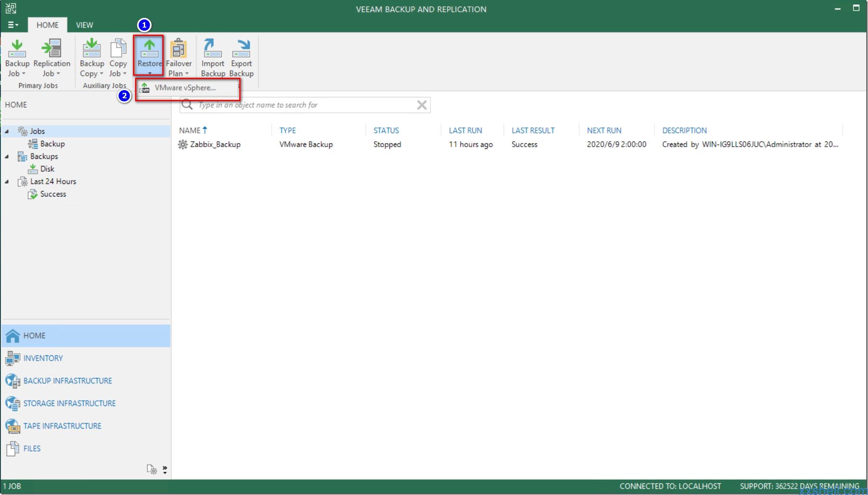Screen dimensions: 868x495
Task: Click the 'Stopped' status cell
Action: coord(387,145)
